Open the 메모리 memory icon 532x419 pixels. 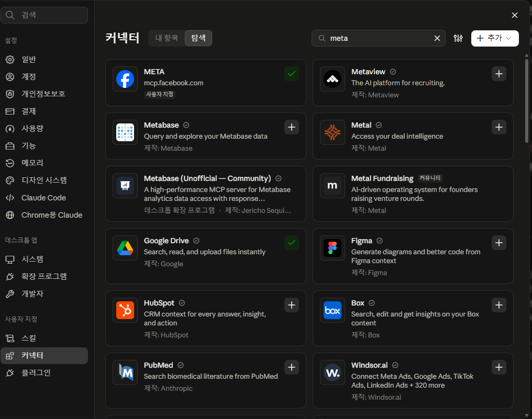click(10, 163)
